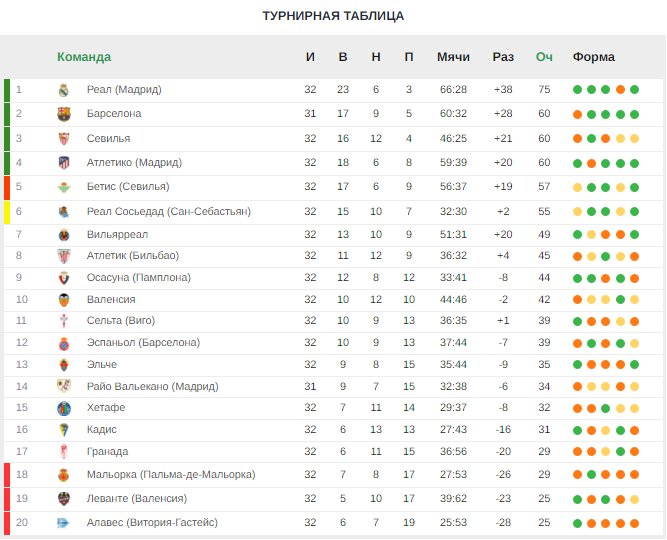Click Real Madrid's orange loss form dot
The width and height of the screenshot is (667, 540).
pos(620,90)
